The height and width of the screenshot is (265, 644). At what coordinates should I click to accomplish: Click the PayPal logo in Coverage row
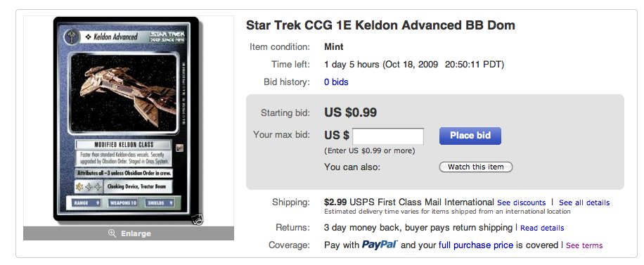point(380,245)
